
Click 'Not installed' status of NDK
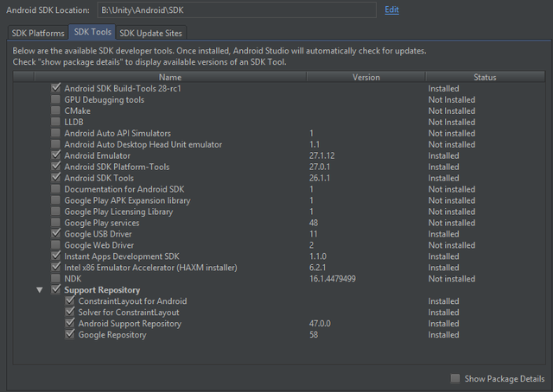451,279
